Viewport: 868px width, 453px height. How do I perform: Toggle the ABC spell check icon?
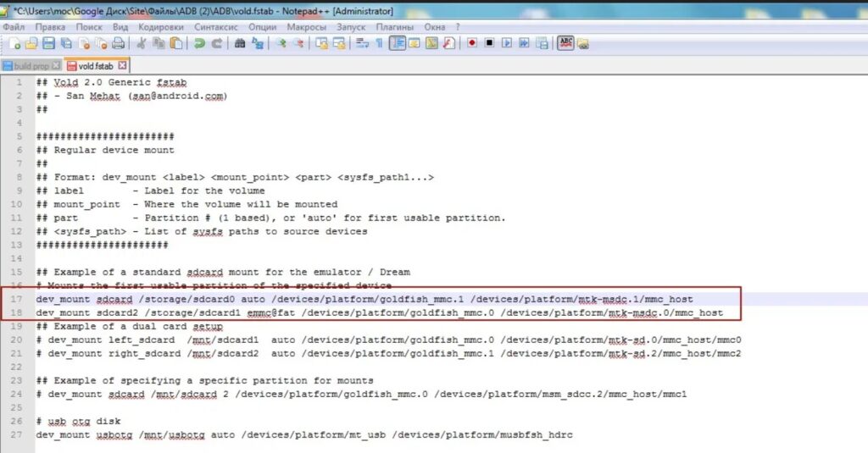(565, 42)
